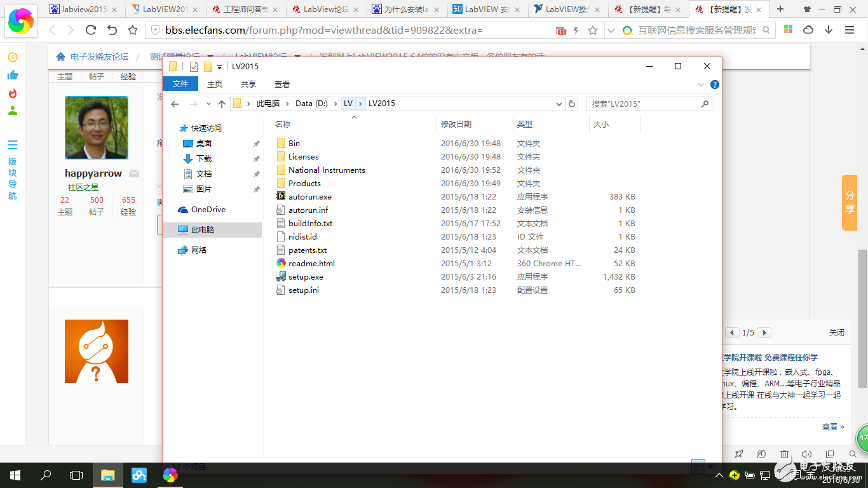Click the orange 分享 share button
This screenshot has height=488, width=868.
coord(850,203)
